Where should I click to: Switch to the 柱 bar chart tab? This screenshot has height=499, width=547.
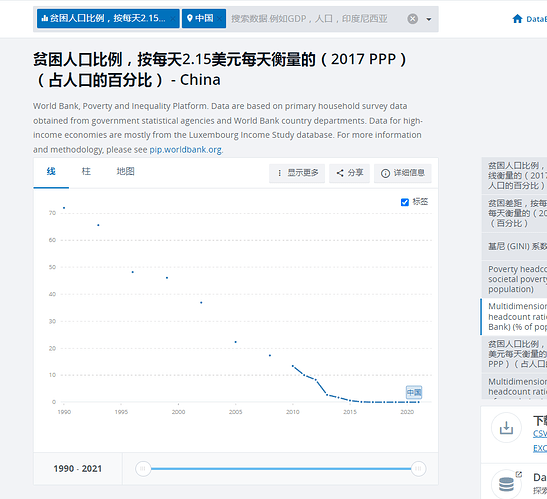(86, 172)
